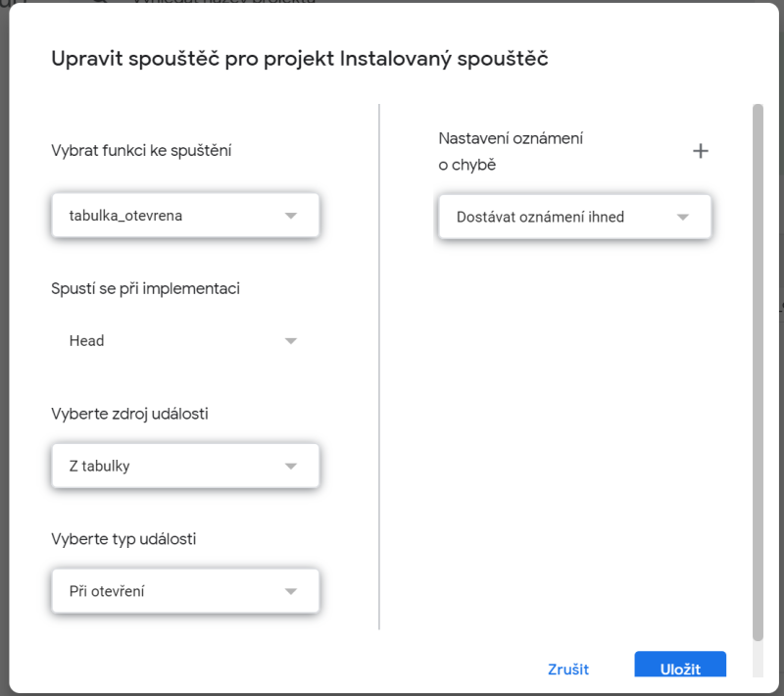Click the Vyberte zdroj události heading

tap(131, 414)
